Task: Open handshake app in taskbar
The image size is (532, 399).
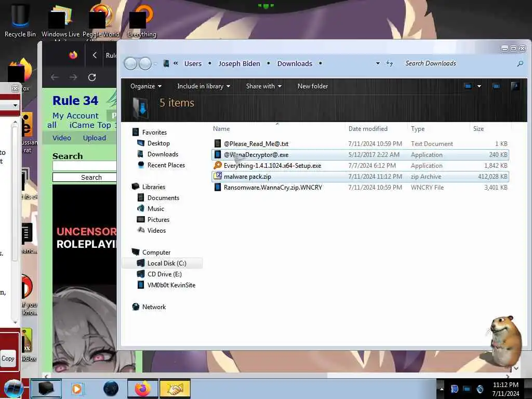Action: [175, 389]
